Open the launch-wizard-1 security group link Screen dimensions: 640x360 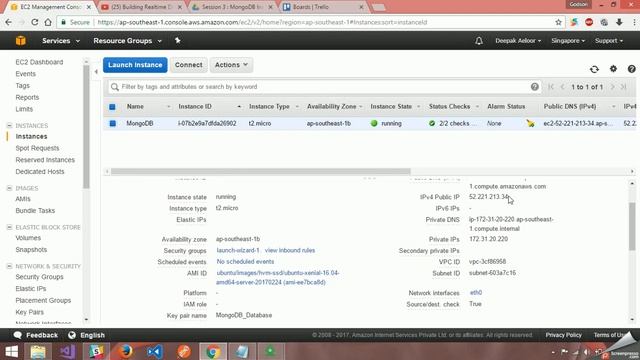(238, 250)
